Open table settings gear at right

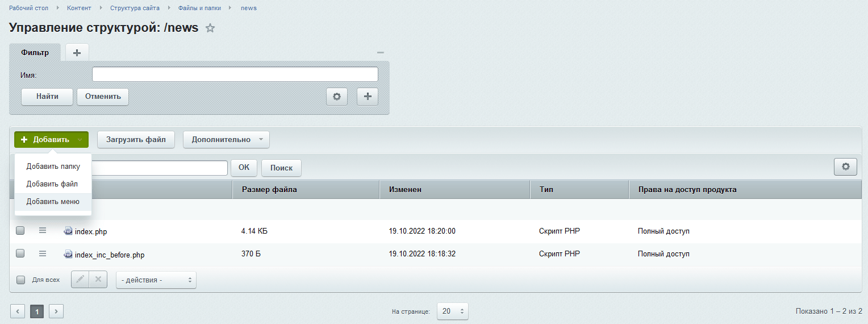pyautogui.click(x=846, y=167)
